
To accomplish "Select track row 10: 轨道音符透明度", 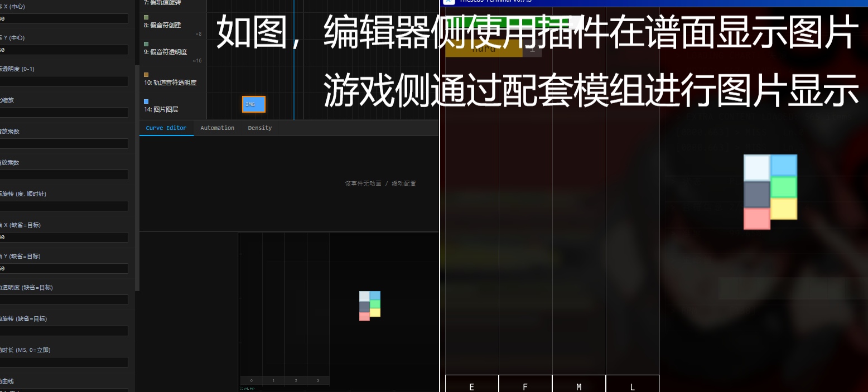I will [173, 79].
